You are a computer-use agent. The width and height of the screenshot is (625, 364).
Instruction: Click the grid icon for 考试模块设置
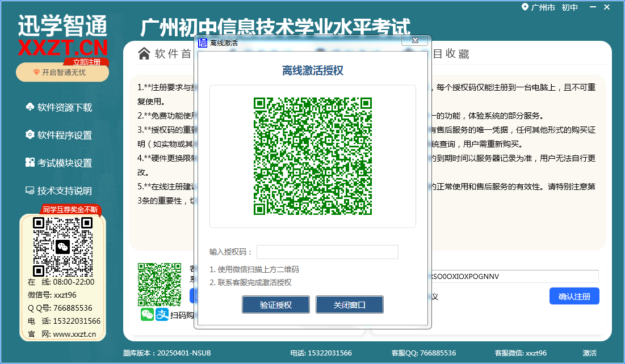pyautogui.click(x=30, y=163)
